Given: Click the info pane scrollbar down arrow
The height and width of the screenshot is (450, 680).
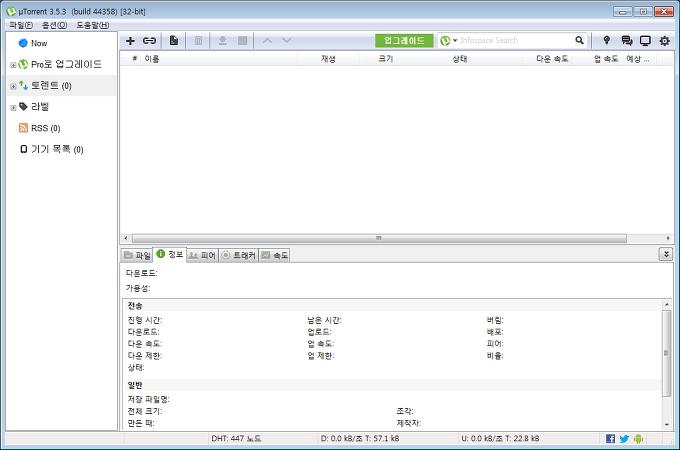Looking at the screenshot, I should 667,425.
